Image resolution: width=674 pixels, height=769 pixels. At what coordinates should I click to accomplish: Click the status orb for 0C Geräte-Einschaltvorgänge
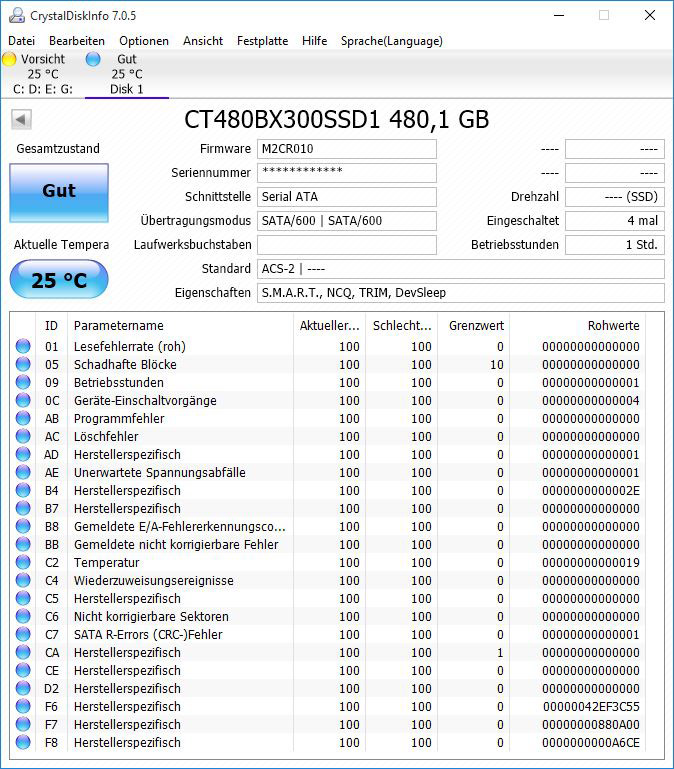point(23,400)
